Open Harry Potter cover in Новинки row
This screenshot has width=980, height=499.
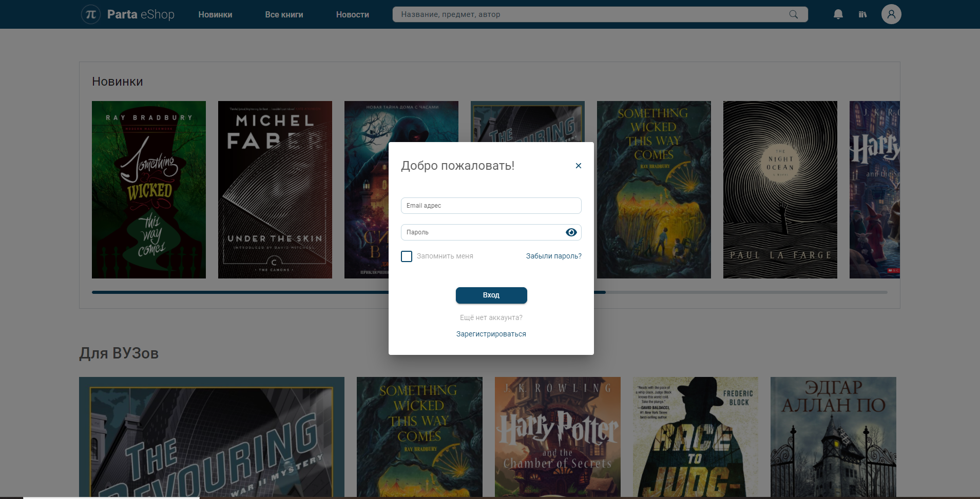coord(875,190)
